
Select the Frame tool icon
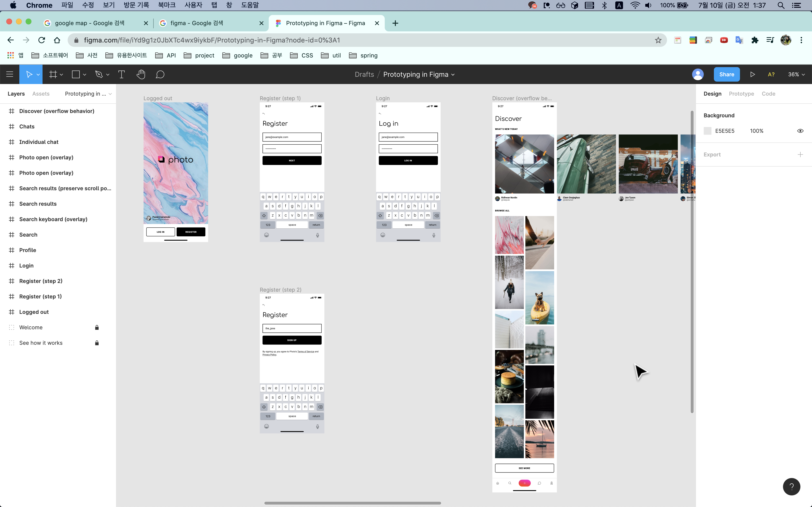(53, 74)
